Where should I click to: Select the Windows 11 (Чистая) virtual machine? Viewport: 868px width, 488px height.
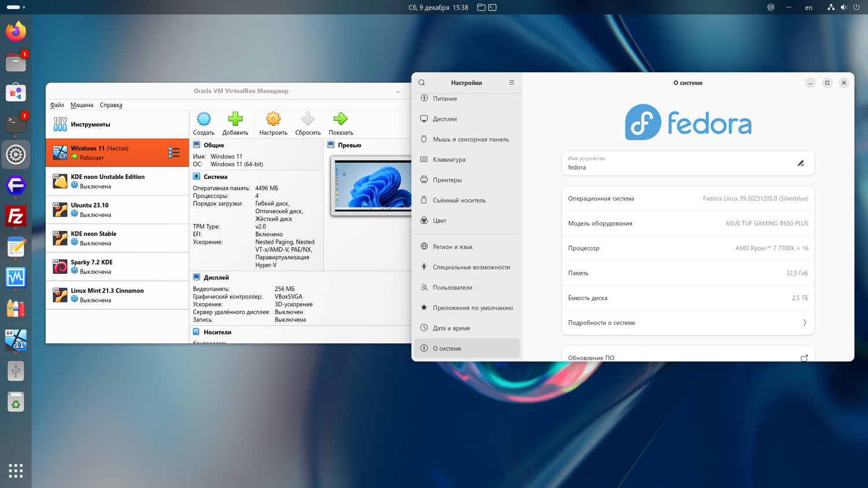(x=117, y=153)
